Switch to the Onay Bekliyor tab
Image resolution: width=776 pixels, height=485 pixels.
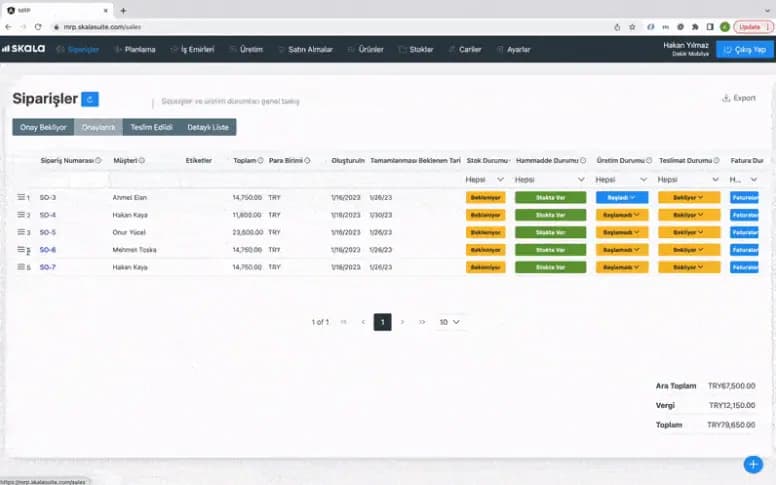[43, 127]
